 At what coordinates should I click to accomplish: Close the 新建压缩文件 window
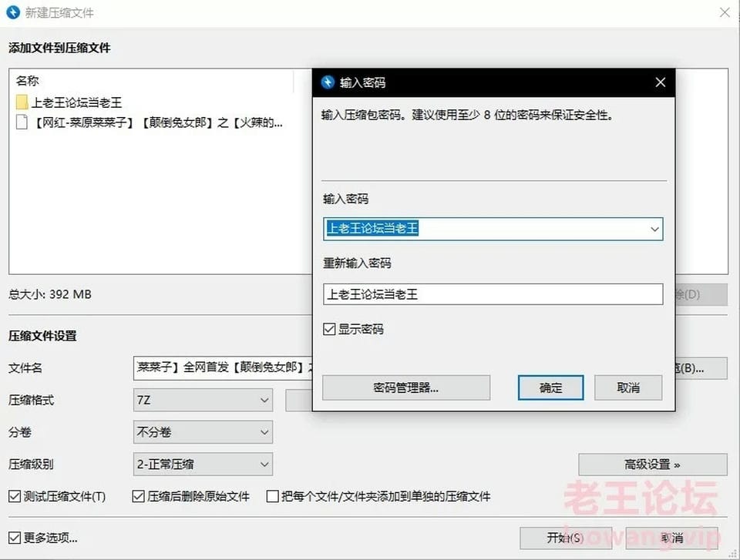[x=725, y=12]
